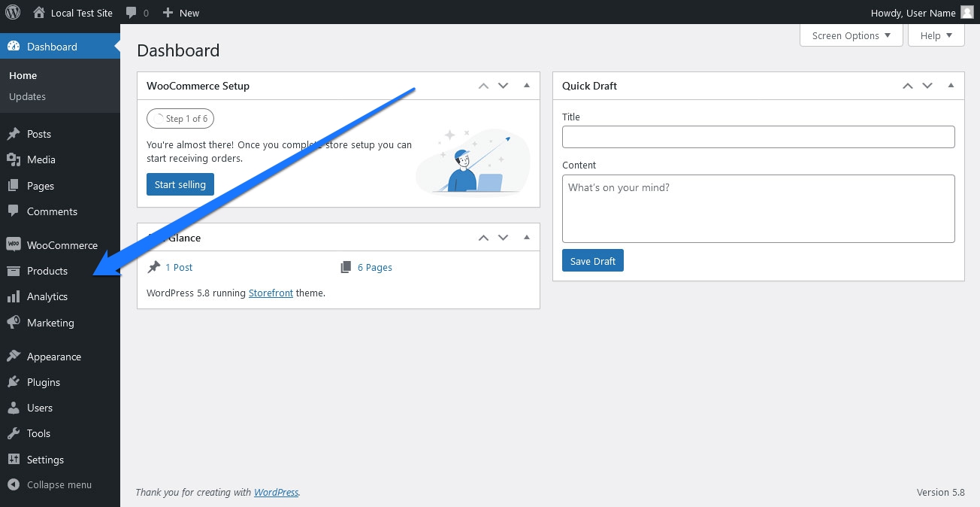Click the Appearance paintbrush icon
The height and width of the screenshot is (507, 980).
[14, 357]
